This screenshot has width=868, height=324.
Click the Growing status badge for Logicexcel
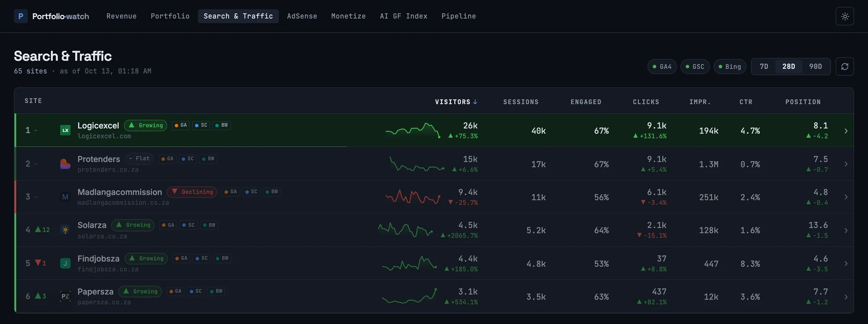click(145, 125)
